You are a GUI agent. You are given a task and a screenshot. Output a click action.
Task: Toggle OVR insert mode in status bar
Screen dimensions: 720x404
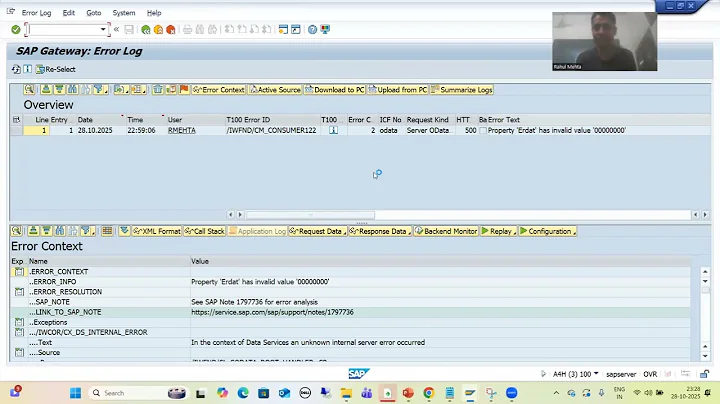650,374
